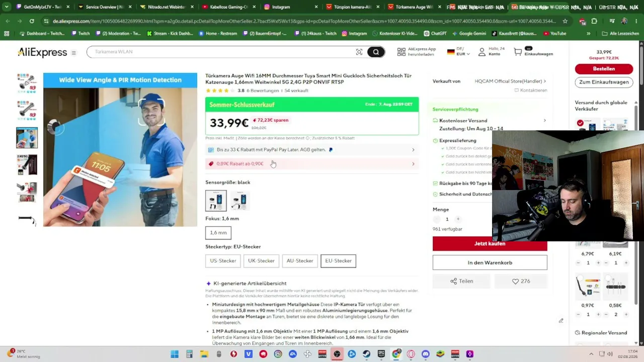The image size is (644, 362).
Task: Select the AU-Stecker plug type
Action: click(300, 261)
